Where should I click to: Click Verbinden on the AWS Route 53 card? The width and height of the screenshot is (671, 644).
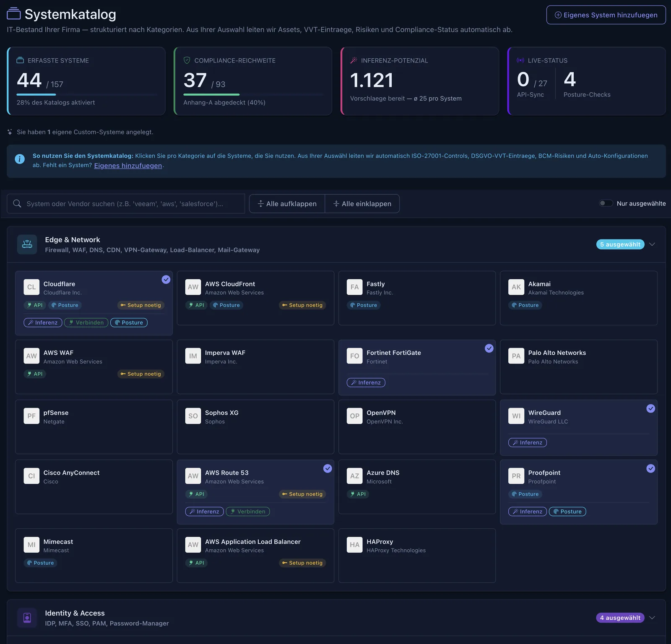coord(248,512)
